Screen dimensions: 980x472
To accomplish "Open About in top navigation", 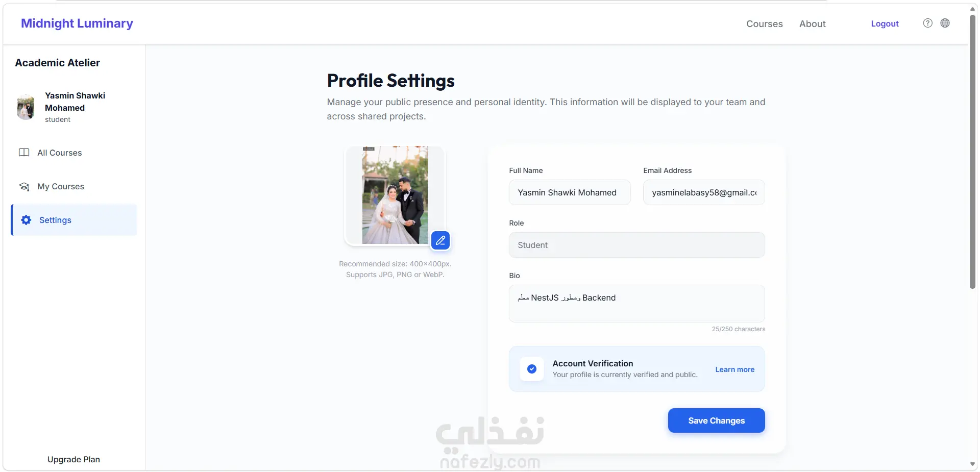I will pyautogui.click(x=812, y=24).
